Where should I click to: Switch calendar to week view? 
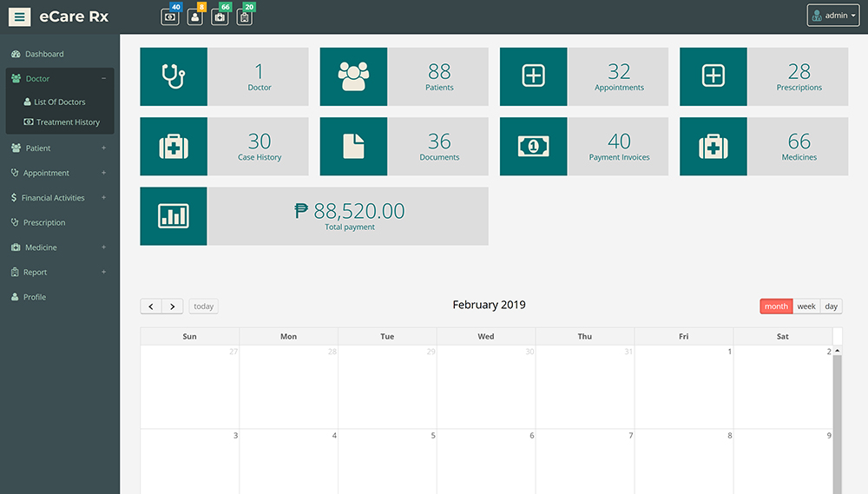(806, 306)
